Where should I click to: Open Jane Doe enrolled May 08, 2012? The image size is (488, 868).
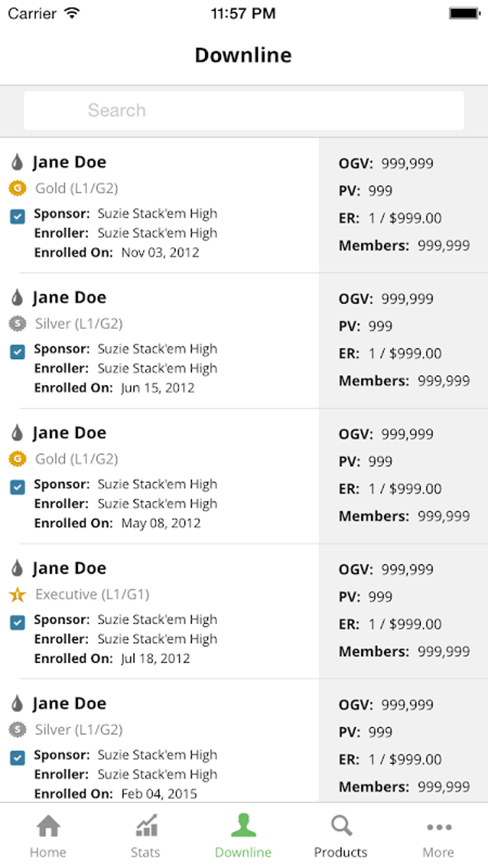point(69,433)
